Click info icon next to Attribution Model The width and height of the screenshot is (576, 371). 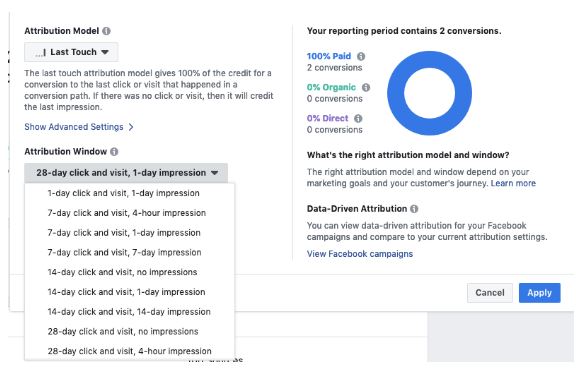coord(107,31)
